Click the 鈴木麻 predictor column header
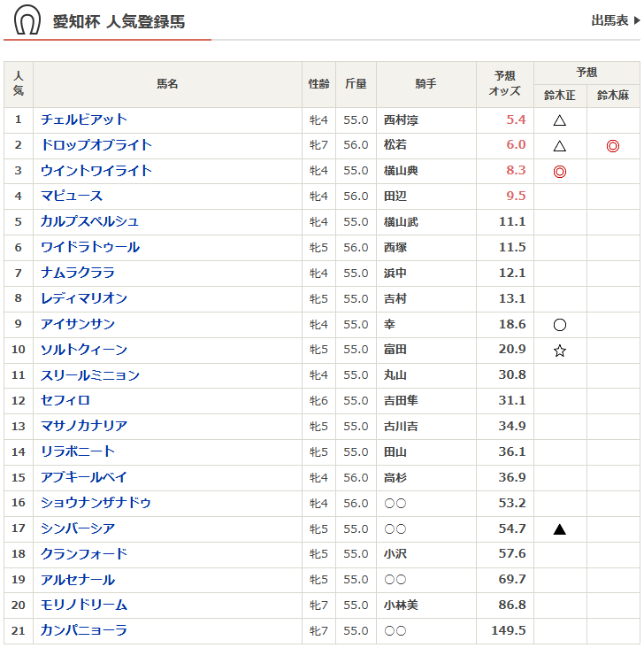 pos(612,96)
